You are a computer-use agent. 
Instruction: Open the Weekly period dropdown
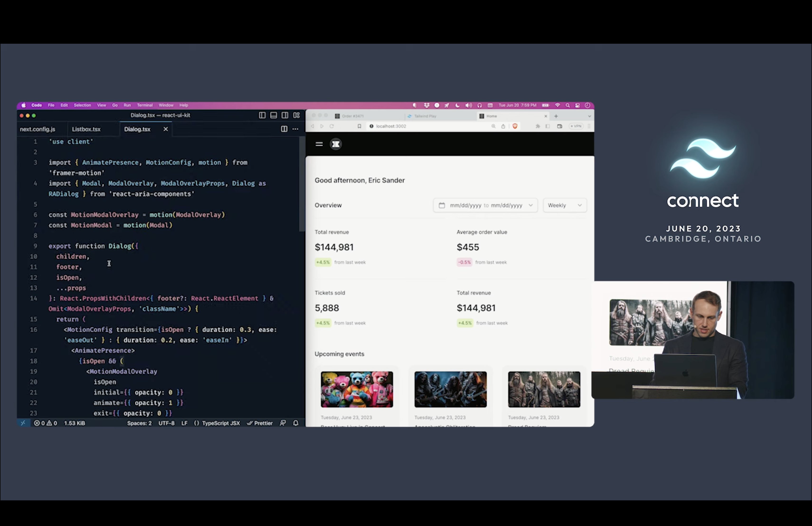click(x=565, y=206)
